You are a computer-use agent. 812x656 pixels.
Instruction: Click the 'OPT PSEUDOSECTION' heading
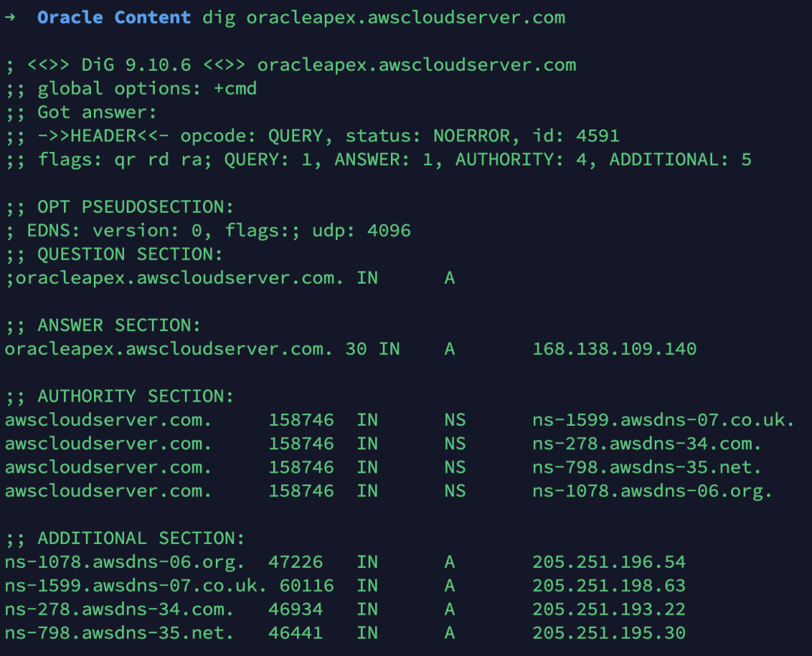pos(135,207)
